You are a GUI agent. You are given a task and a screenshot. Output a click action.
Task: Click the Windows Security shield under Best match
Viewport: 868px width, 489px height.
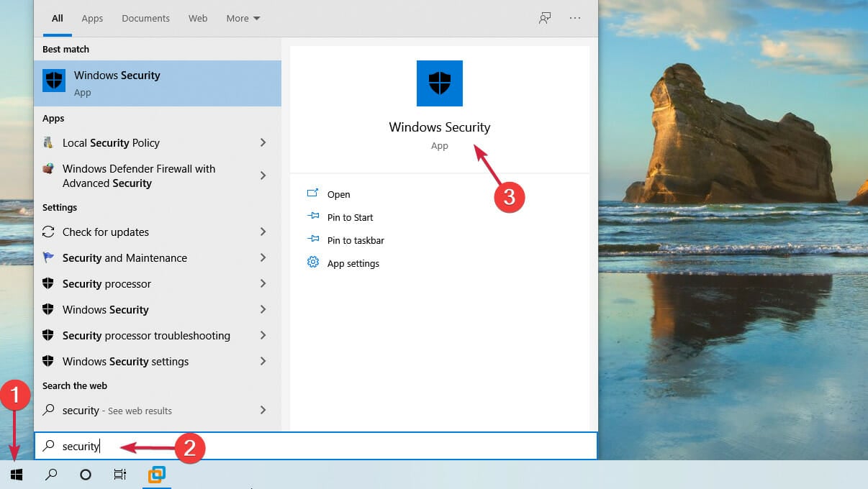(x=54, y=81)
